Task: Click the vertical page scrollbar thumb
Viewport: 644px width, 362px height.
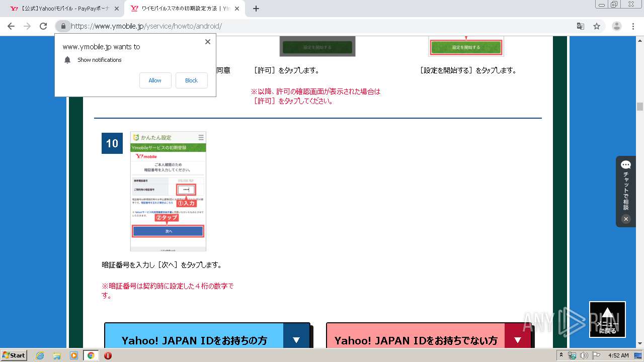Action: pyautogui.click(x=640, y=107)
